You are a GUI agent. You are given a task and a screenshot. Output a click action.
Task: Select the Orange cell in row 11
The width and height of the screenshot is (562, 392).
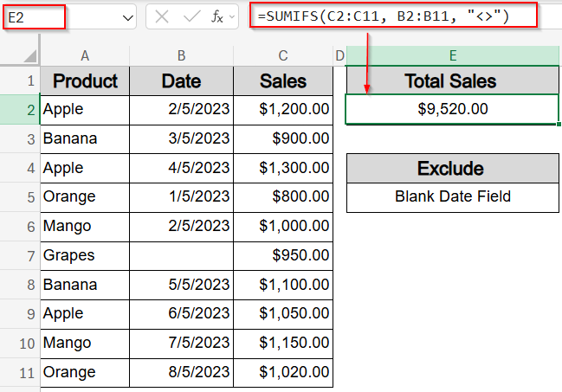click(85, 373)
